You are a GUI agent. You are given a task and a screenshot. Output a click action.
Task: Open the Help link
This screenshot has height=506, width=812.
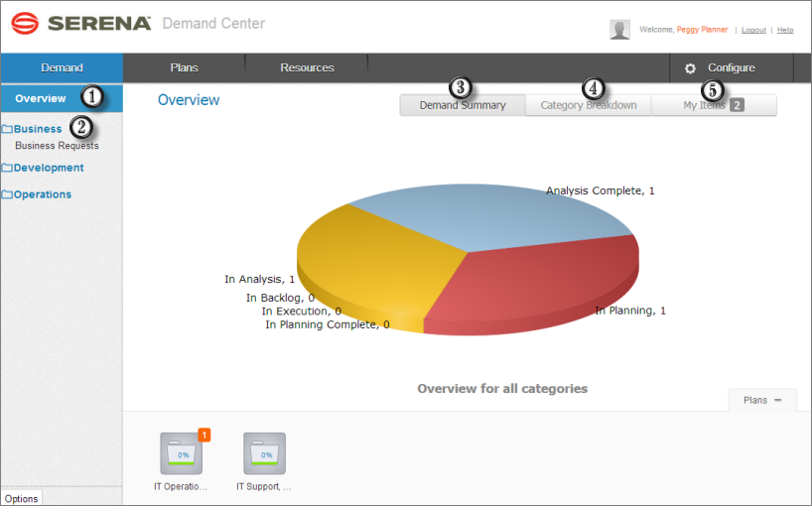(x=784, y=30)
